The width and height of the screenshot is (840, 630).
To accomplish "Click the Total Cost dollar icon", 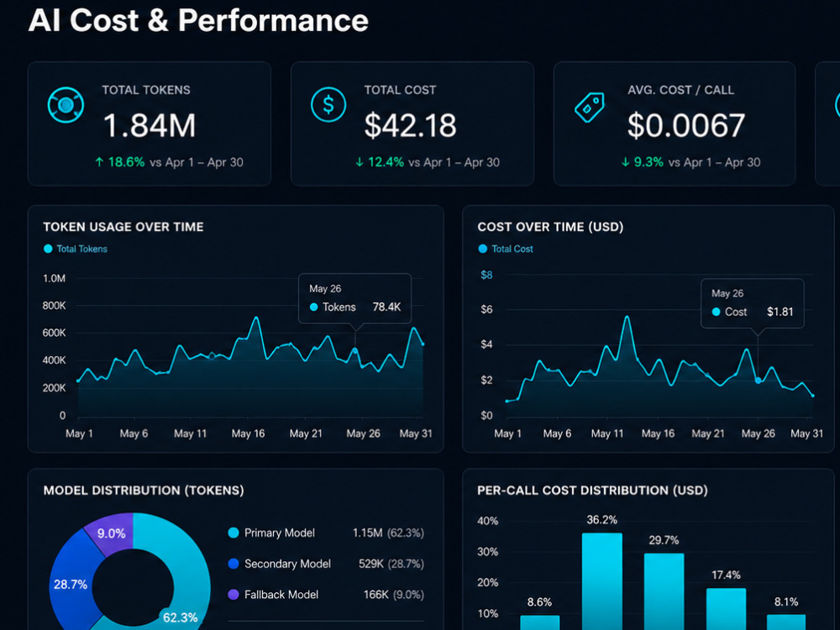I will (x=328, y=104).
